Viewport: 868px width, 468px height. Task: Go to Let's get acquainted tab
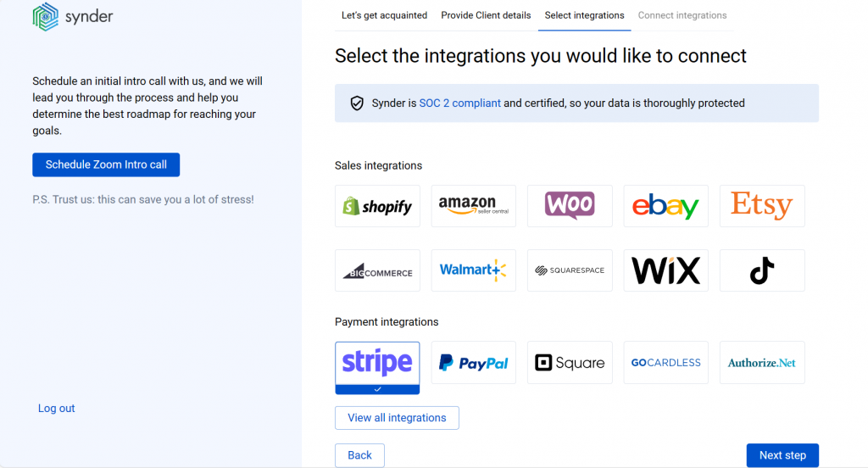click(384, 15)
